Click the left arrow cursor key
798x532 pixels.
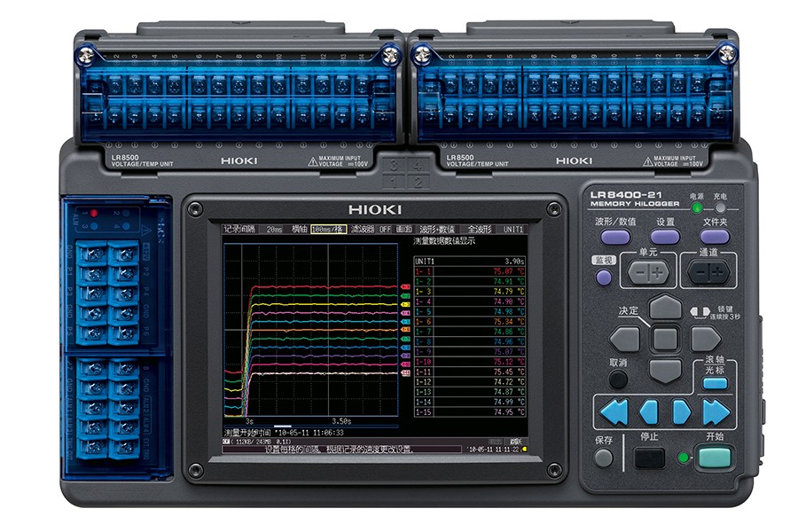[624, 339]
